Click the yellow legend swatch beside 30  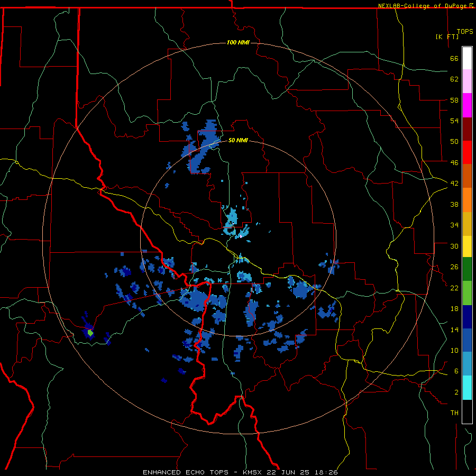pyautogui.click(x=467, y=246)
